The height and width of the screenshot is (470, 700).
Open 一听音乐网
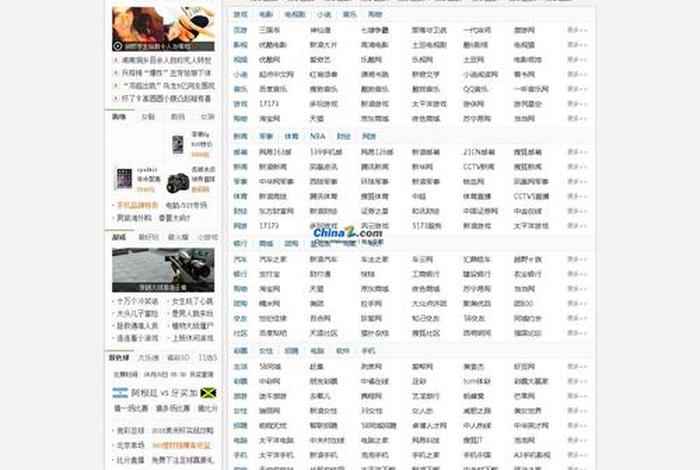click(x=531, y=89)
